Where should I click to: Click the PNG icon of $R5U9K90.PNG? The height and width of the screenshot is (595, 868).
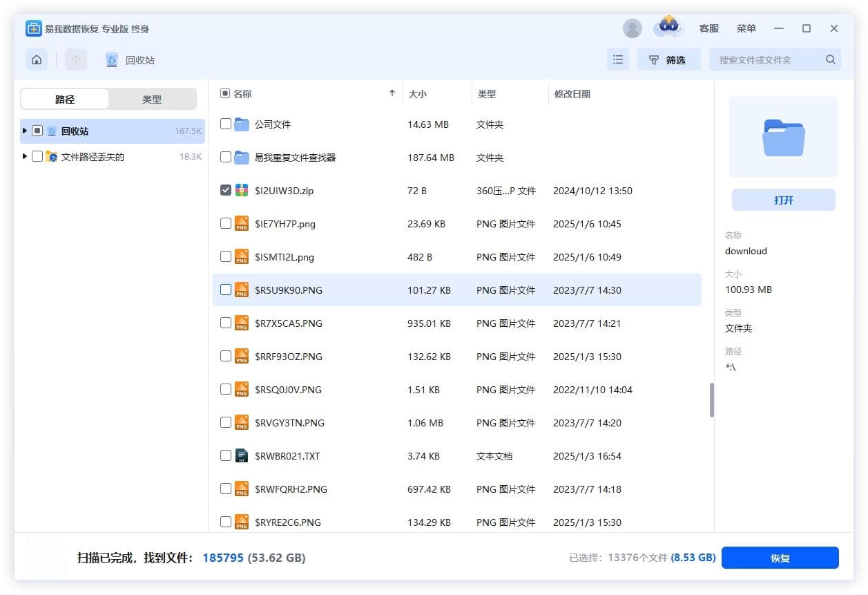(242, 290)
